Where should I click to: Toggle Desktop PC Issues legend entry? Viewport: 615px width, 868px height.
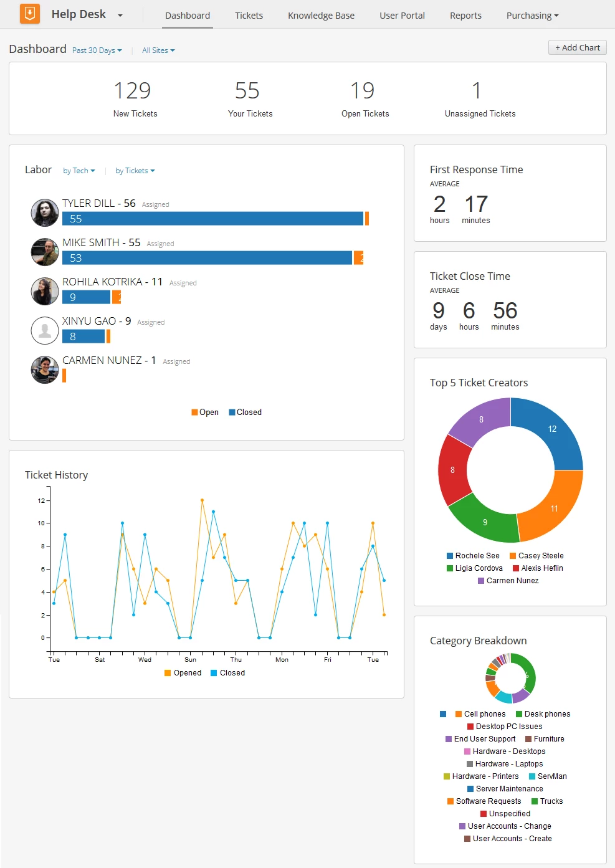click(x=505, y=727)
